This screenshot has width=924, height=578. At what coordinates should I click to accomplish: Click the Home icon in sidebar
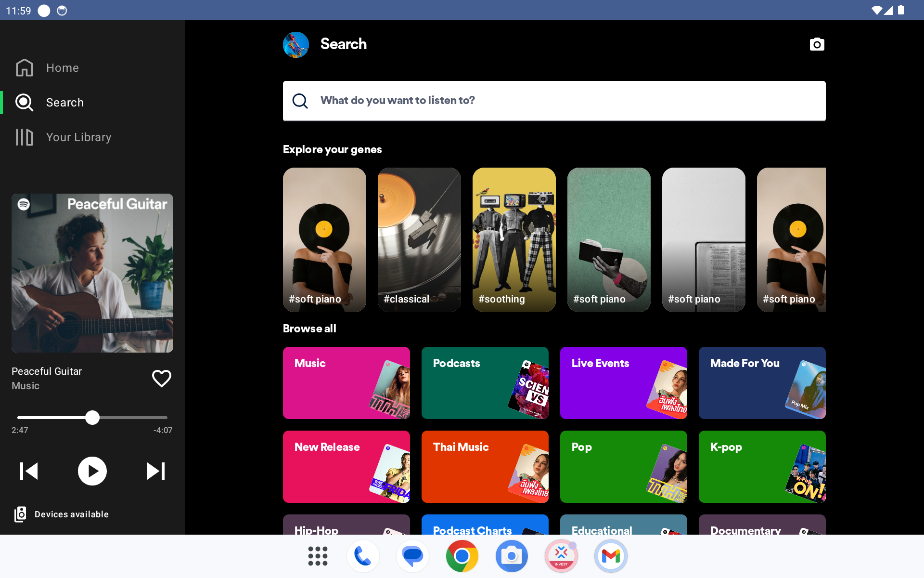pyautogui.click(x=25, y=68)
